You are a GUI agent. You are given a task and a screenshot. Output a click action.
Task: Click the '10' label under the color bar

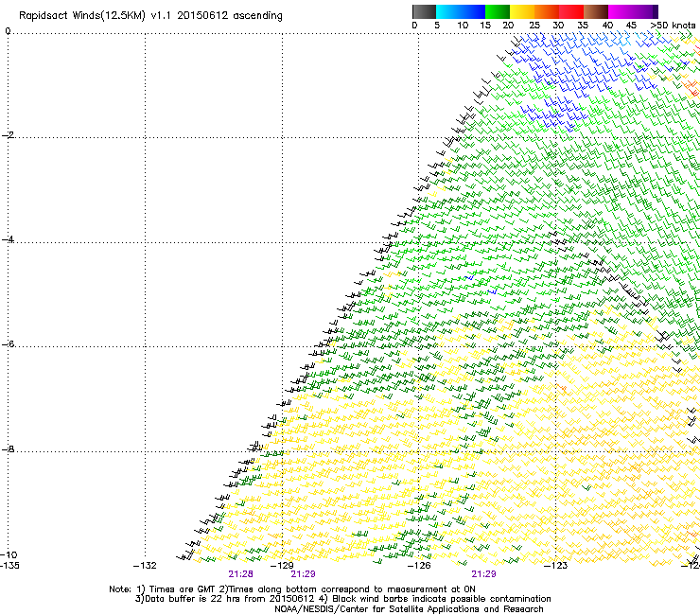tap(463, 26)
